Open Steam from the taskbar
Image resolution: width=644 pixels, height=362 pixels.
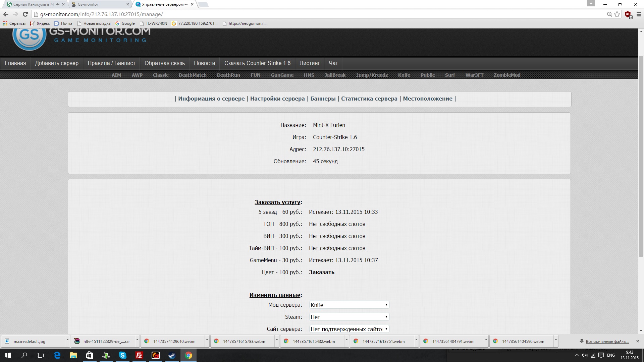[172, 355]
